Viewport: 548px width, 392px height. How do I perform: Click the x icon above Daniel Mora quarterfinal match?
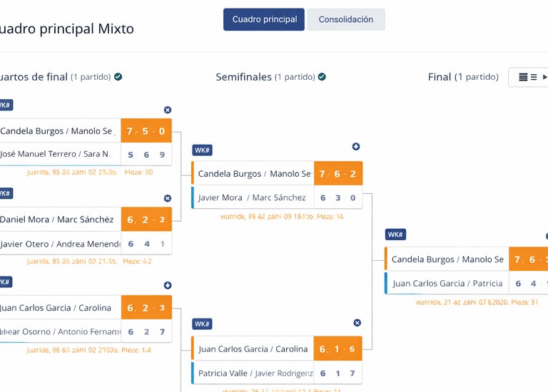pos(168,198)
